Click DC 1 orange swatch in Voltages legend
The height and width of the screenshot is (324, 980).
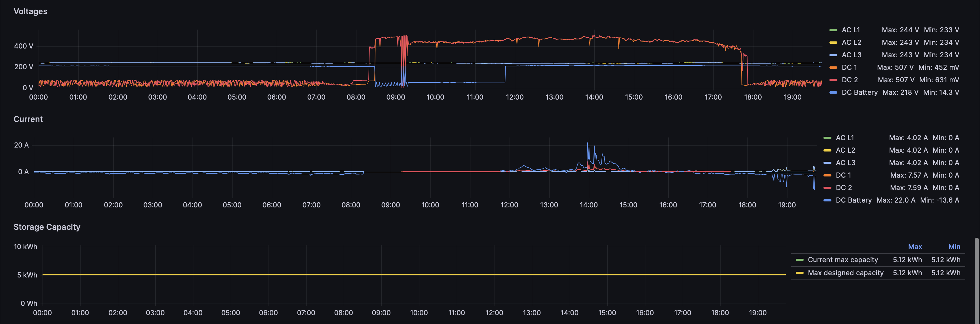(x=833, y=68)
